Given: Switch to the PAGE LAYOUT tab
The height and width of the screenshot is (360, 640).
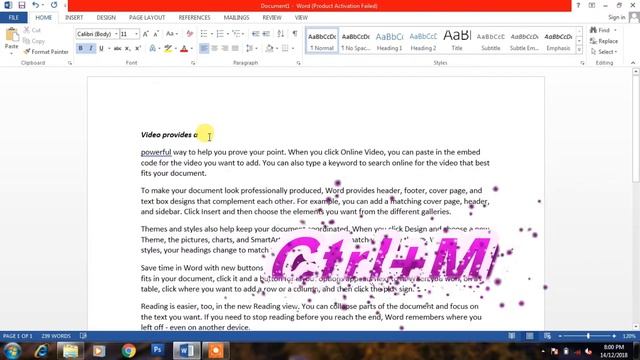Looking at the screenshot, I should (147, 18).
